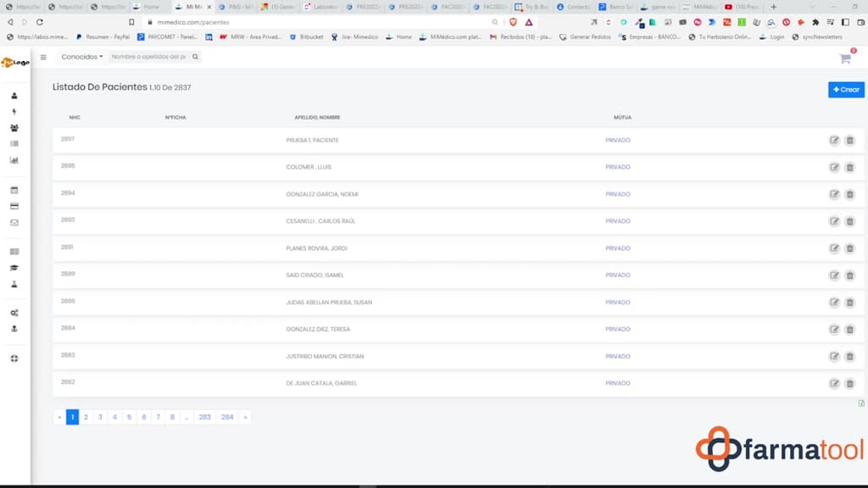
Task: Switch to the Contacto browser tab
Action: [574, 7]
